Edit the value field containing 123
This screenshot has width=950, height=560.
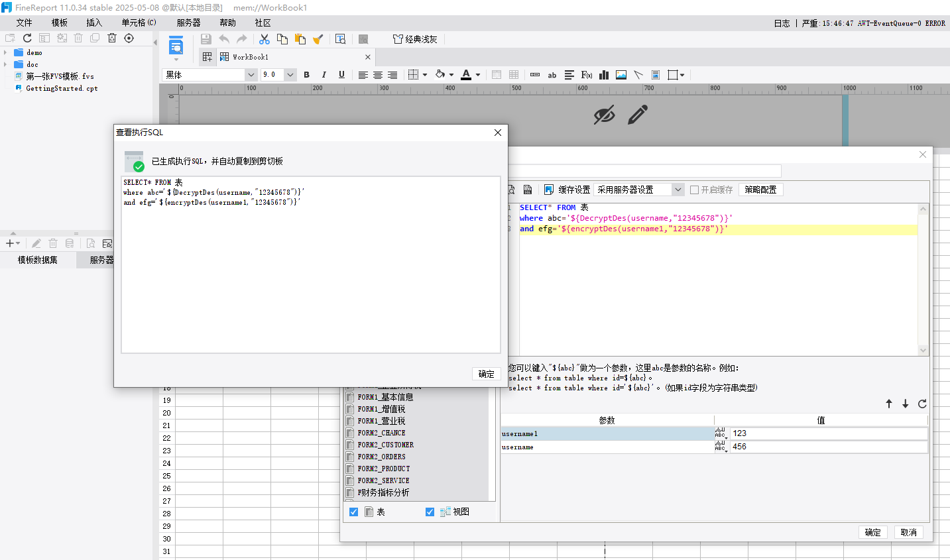[x=829, y=433]
